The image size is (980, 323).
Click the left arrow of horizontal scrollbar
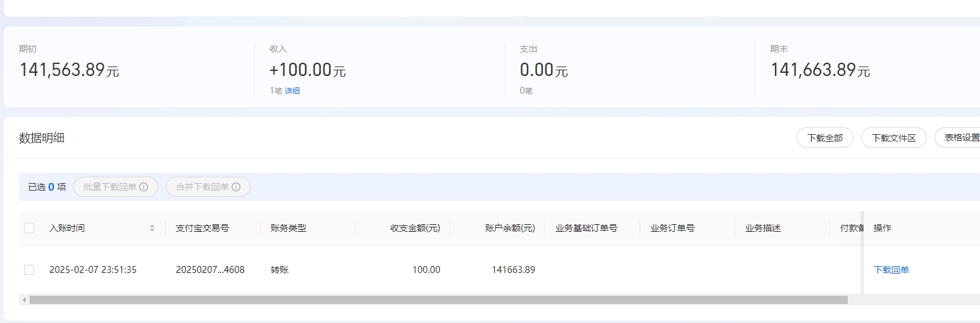pos(24,300)
